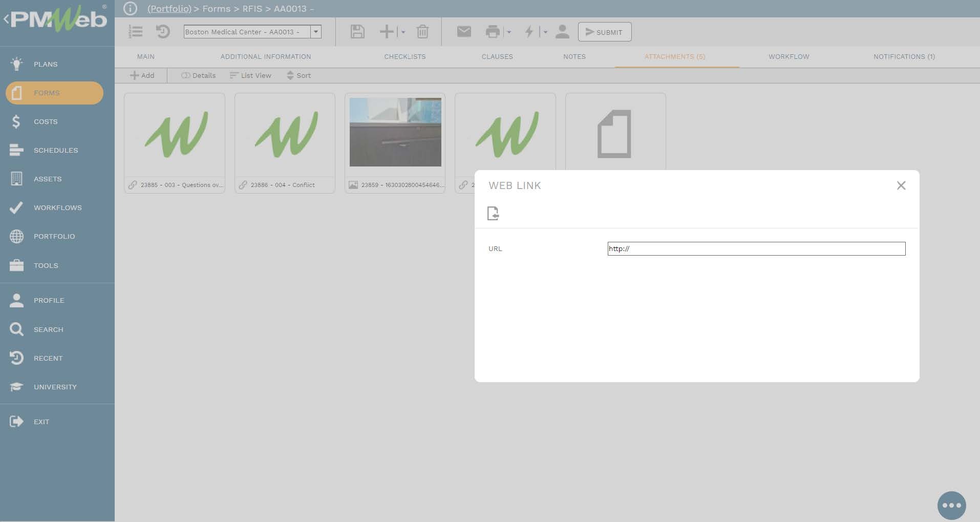Click the Email envelope icon
Image resolution: width=980 pixels, height=522 pixels.
tap(464, 32)
